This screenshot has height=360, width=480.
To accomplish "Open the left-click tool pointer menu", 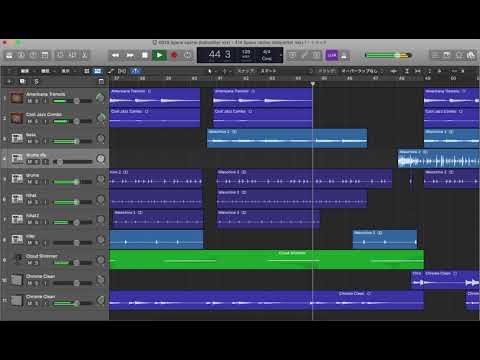I will pyautogui.click(x=211, y=71).
